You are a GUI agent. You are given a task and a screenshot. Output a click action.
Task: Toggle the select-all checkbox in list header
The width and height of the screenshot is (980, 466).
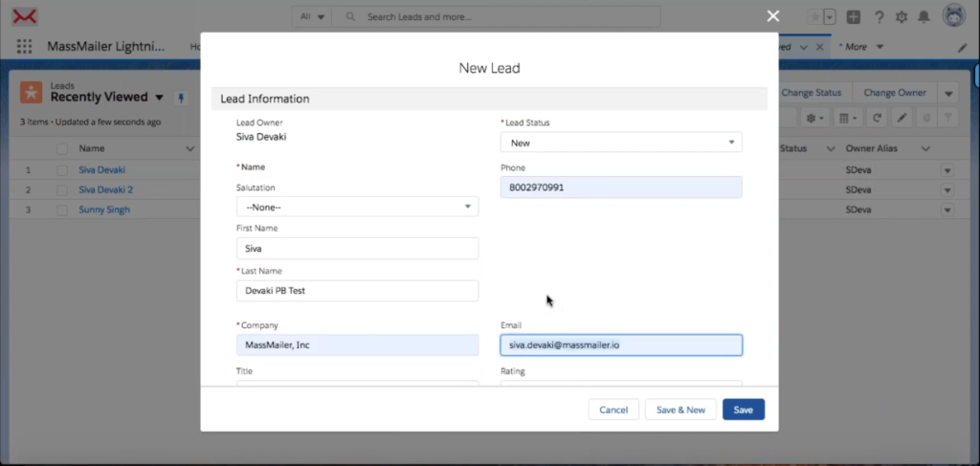62,148
